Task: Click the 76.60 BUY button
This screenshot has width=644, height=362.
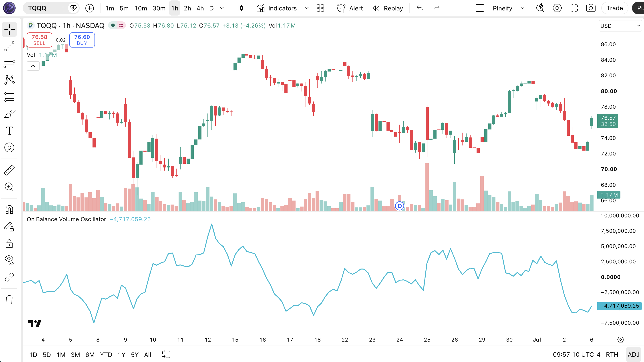Action: tap(82, 40)
